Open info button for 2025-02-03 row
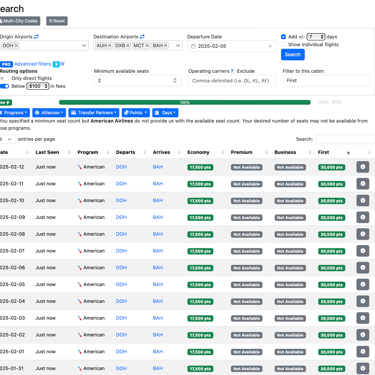This screenshot has width=375, height=375. 363,318
